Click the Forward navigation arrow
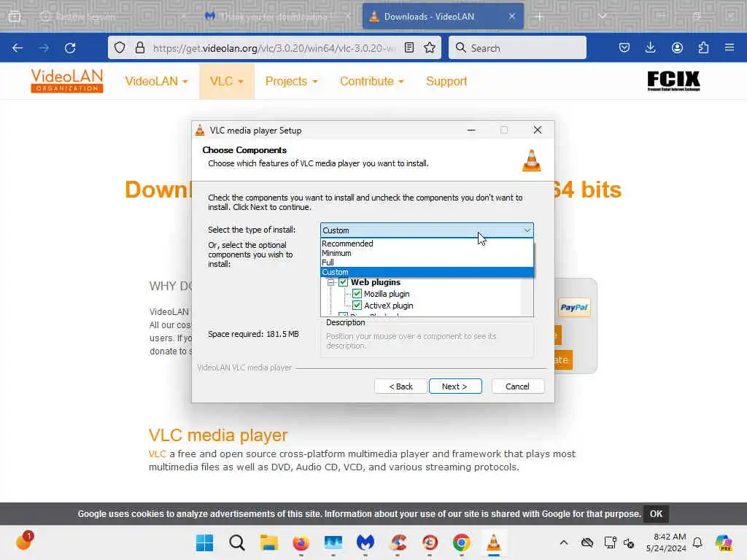Image resolution: width=747 pixels, height=560 pixels. pyautogui.click(x=44, y=47)
